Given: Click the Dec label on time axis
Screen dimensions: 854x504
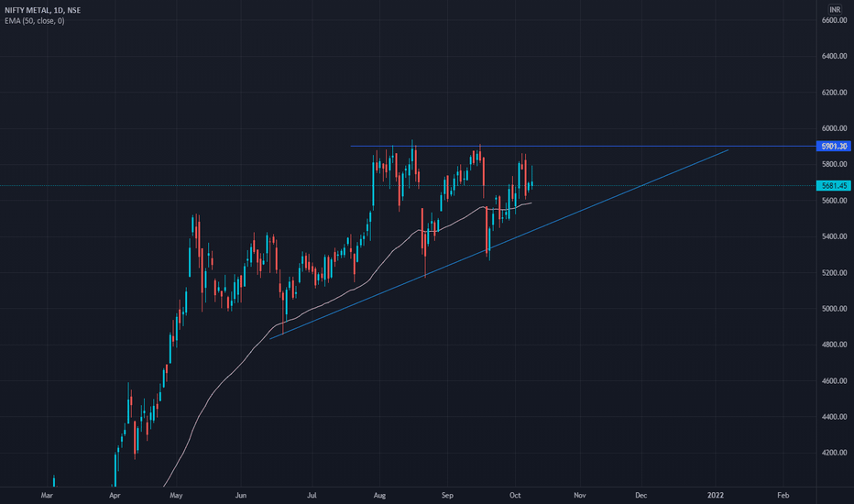Looking at the screenshot, I should pos(641,495).
